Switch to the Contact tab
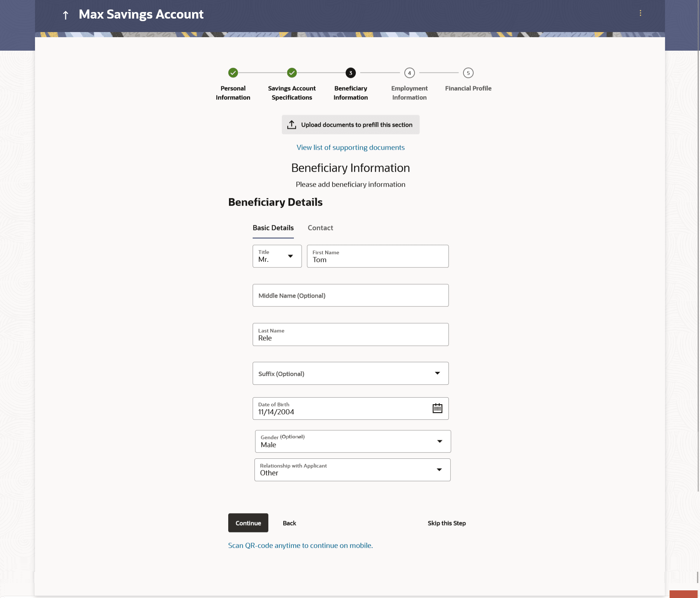This screenshot has height=598, width=700. tap(320, 228)
